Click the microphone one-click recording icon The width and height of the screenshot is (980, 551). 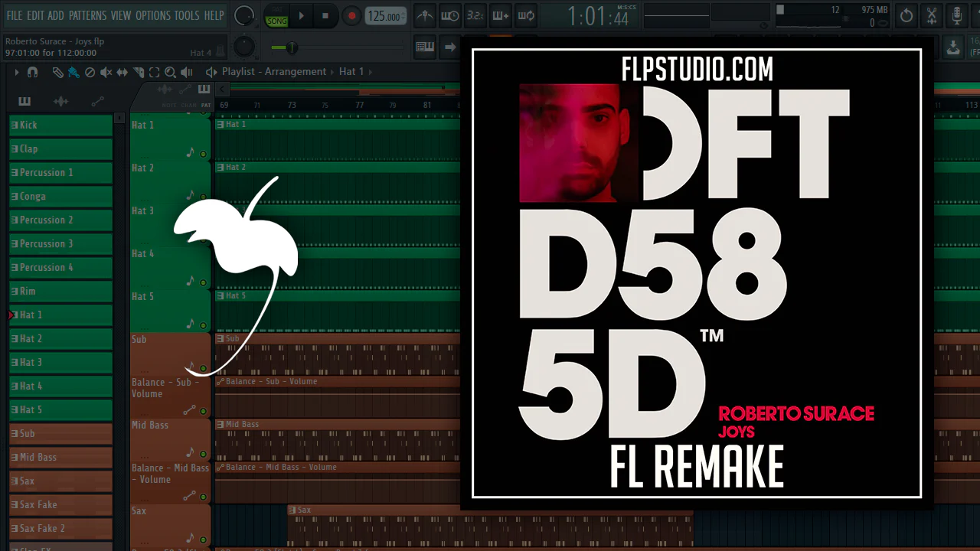point(957,16)
